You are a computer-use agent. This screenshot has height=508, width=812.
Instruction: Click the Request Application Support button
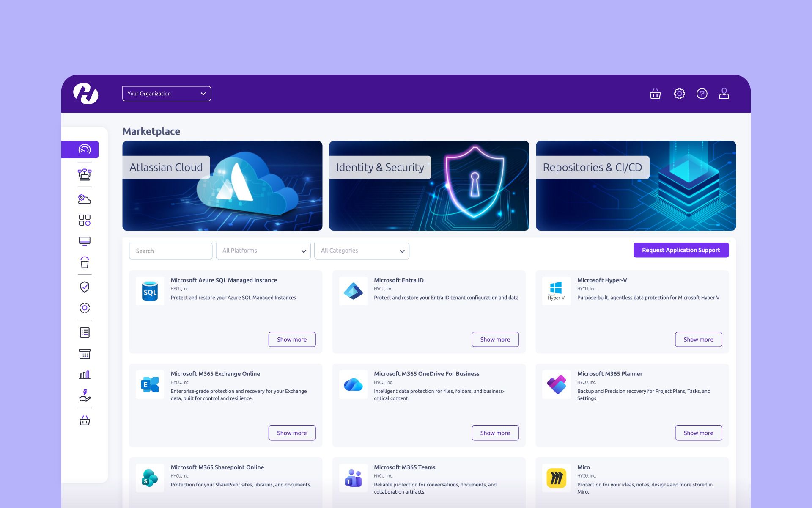681,250
